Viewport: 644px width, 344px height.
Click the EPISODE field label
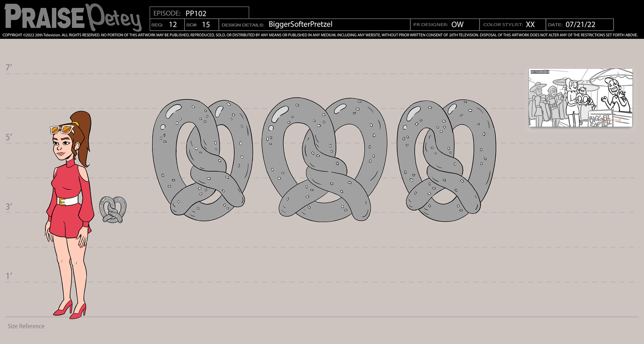pyautogui.click(x=167, y=13)
